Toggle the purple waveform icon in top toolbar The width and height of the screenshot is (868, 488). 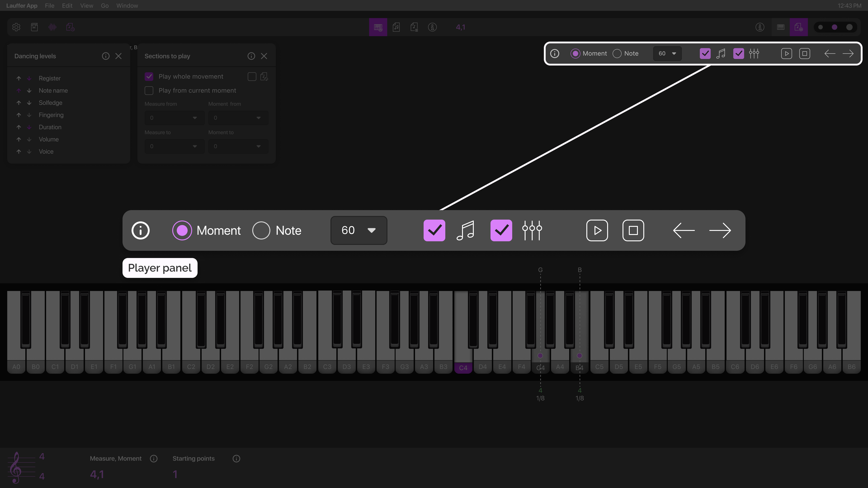pos(52,27)
